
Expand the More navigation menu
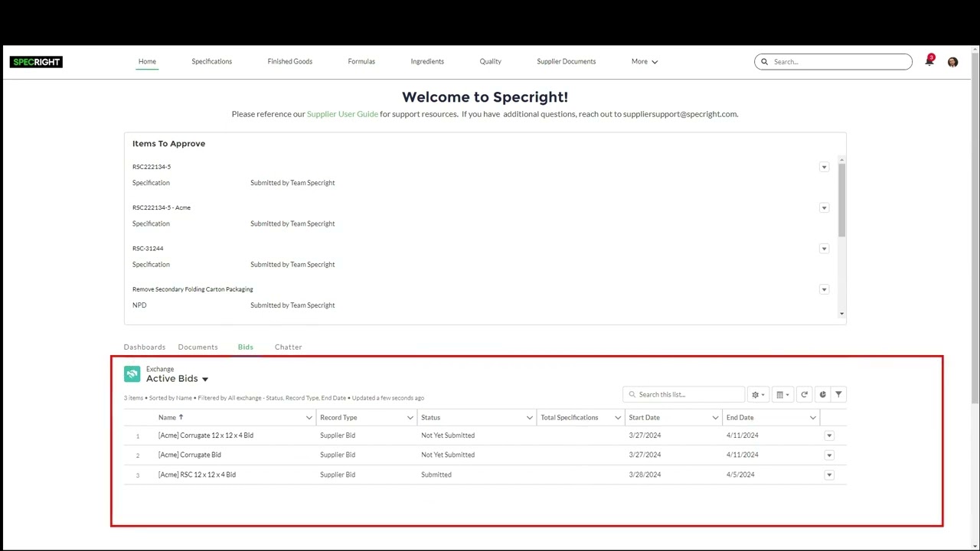[x=644, y=62]
